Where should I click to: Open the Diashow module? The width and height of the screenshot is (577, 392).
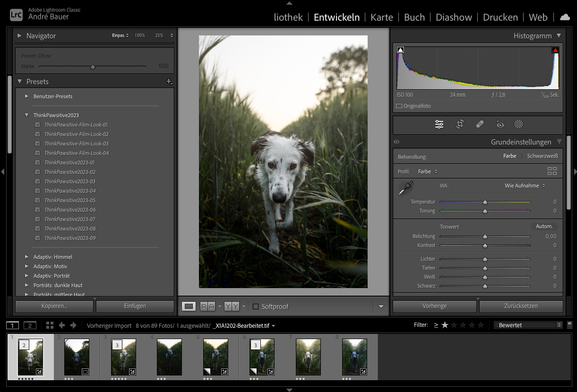[453, 17]
